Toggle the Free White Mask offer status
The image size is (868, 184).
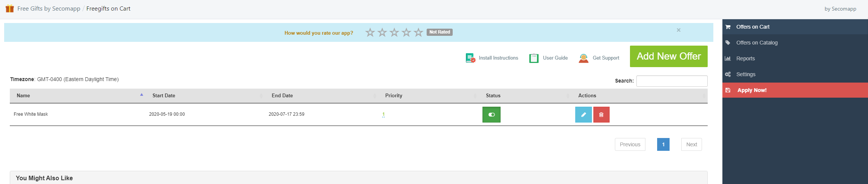(x=491, y=115)
